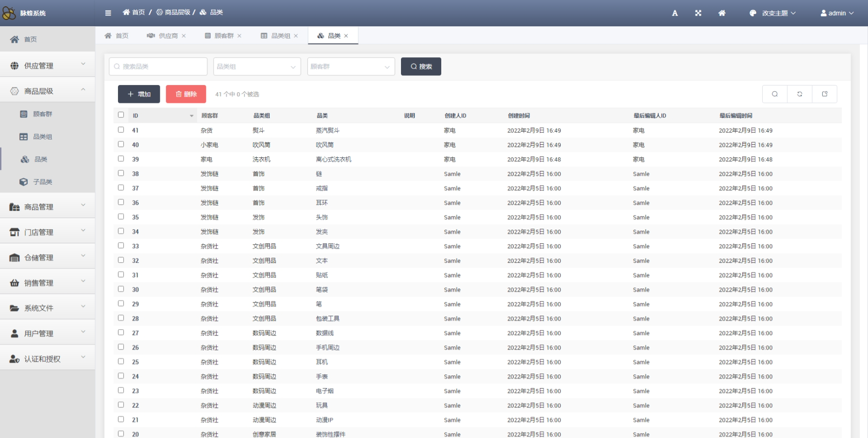The image size is (868, 438).
Task: Click the 销售管理 basket icon in the sidebar
Action: [x=15, y=283]
